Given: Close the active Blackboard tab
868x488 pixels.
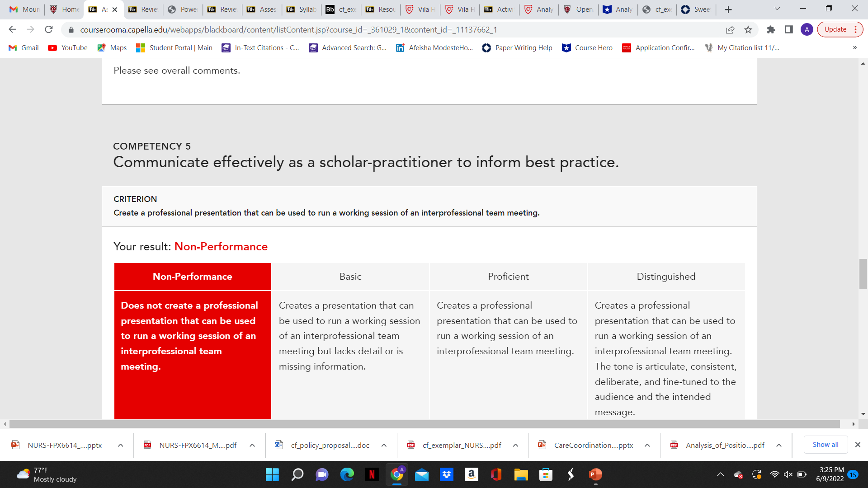Looking at the screenshot, I should 115,9.
